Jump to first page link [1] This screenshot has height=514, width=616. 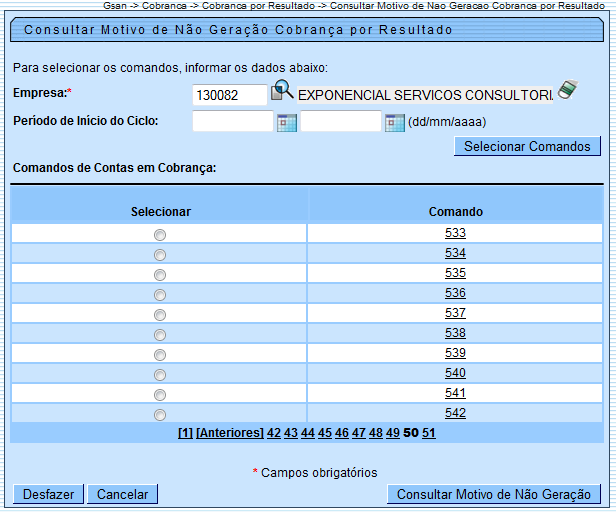(185, 433)
